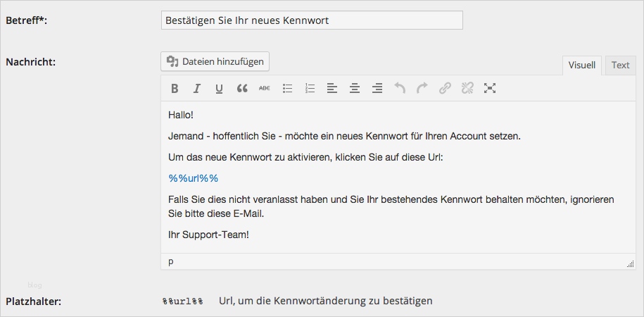Toggle fullscreen editor mode

point(490,89)
